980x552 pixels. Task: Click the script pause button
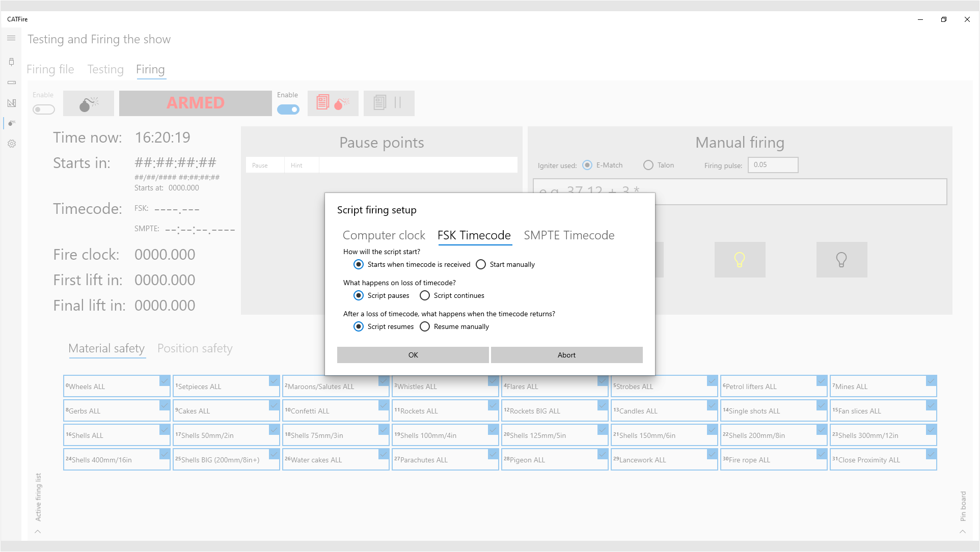(389, 103)
